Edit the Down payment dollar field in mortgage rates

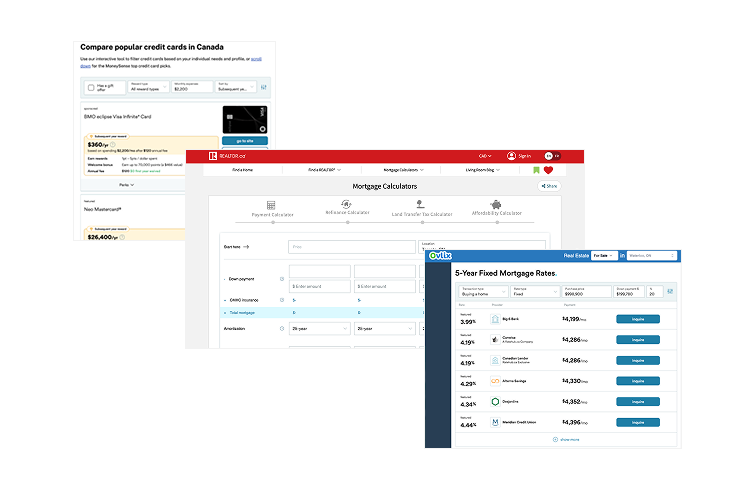coord(629,291)
